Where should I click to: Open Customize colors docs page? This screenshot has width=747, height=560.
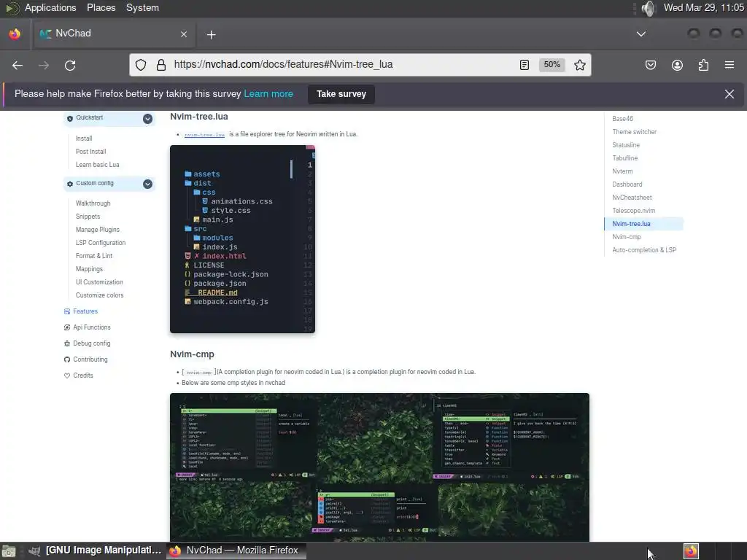99,295
